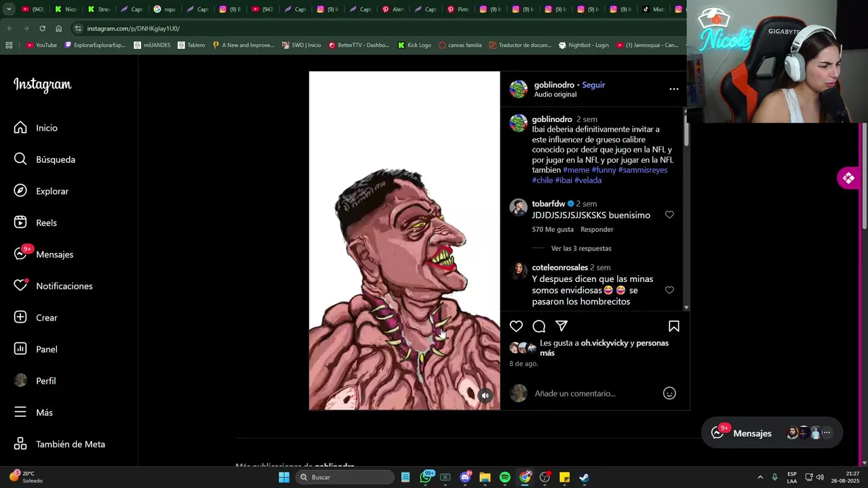The height and width of the screenshot is (488, 868).
Task: Click the comment bubble icon under post
Action: tap(538, 326)
